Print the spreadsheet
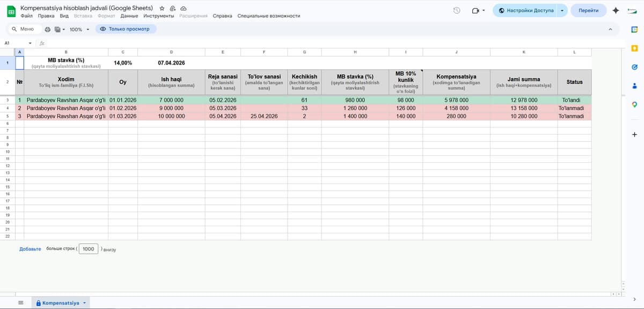Image resolution: width=644 pixels, height=309 pixels. click(x=48, y=29)
